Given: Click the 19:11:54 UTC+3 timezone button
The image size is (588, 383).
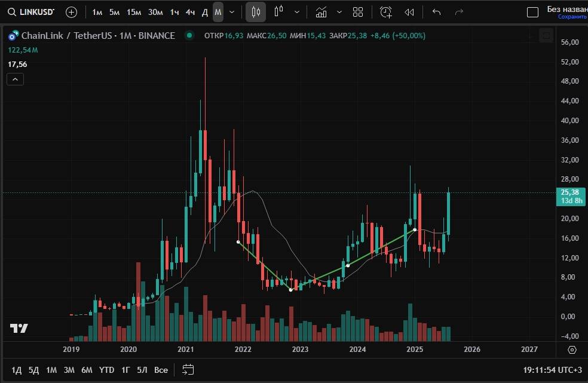Looking at the screenshot, I should (553, 370).
